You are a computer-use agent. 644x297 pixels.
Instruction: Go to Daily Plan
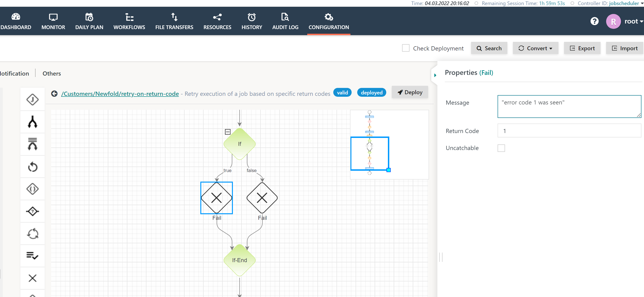(89, 22)
